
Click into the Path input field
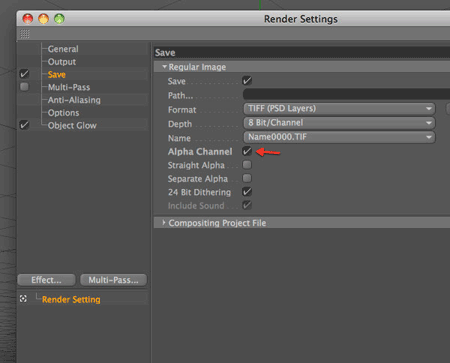(x=346, y=94)
